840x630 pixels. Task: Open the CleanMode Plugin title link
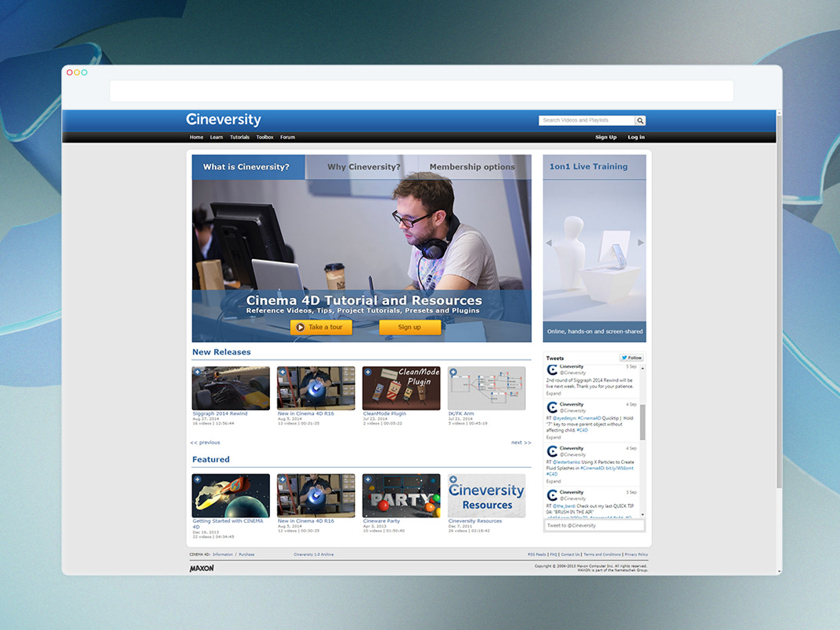(x=384, y=413)
